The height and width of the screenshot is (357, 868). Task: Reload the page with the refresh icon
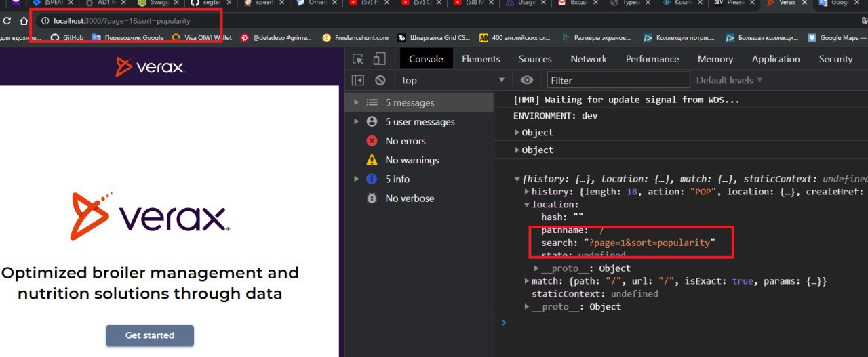[x=7, y=21]
